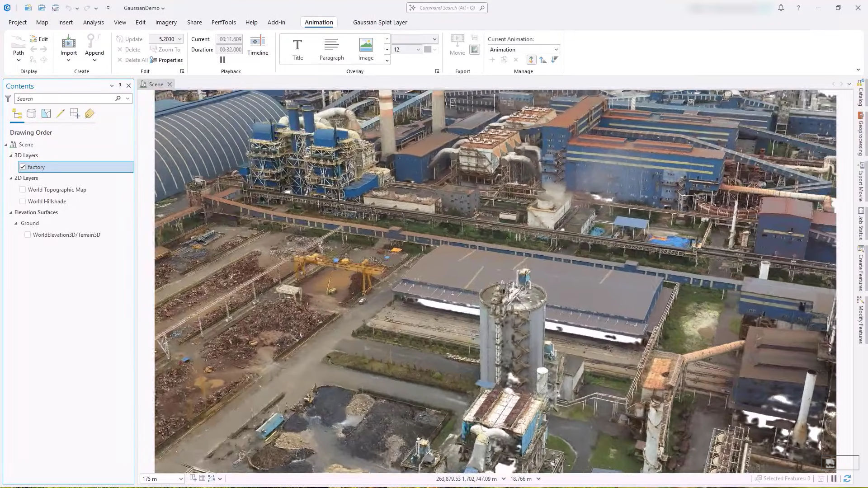
Task: Open the Gaussian Splat Layer tab
Action: pos(380,22)
